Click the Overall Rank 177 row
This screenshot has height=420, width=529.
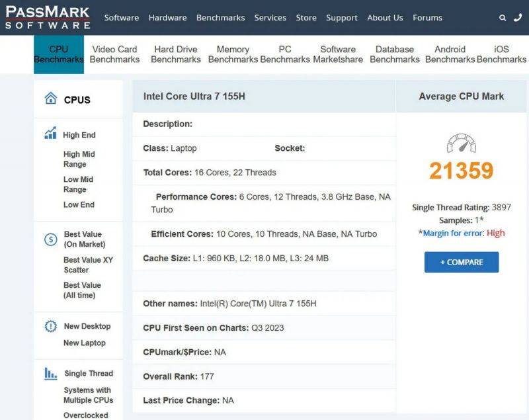[x=179, y=376]
